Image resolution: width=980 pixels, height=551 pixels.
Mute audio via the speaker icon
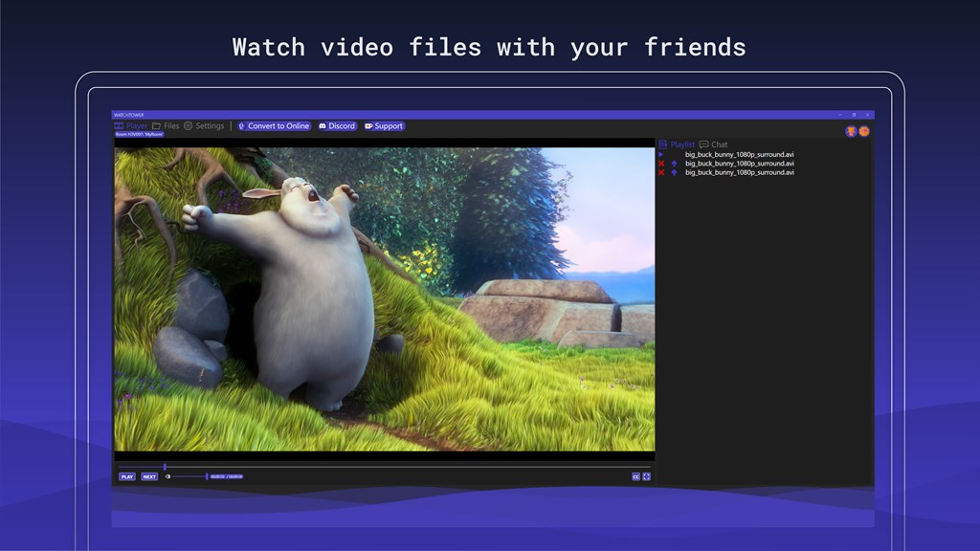click(x=167, y=476)
